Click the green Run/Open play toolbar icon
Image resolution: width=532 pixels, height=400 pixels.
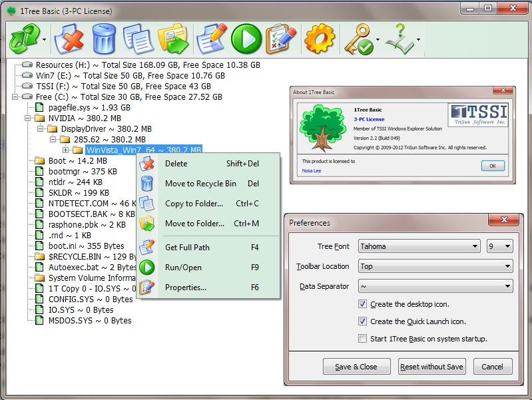click(246, 39)
